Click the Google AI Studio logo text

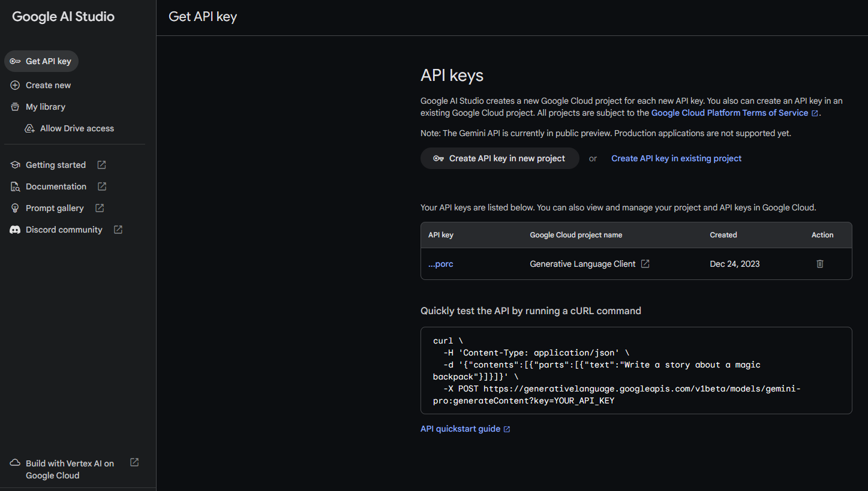[x=63, y=17]
